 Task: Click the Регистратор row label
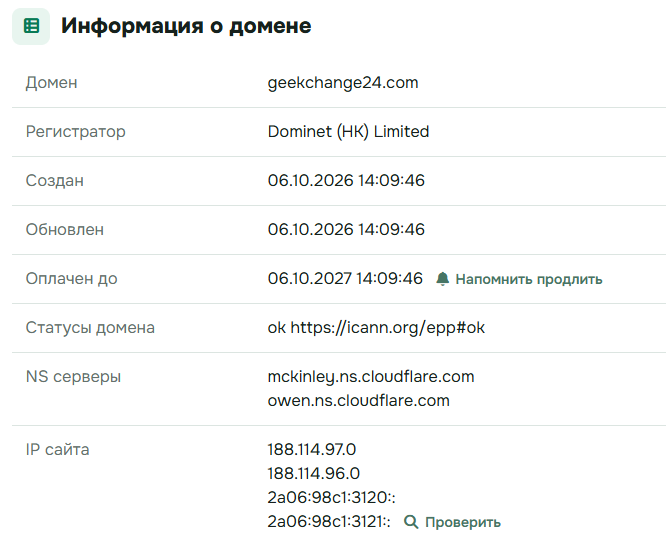76,132
